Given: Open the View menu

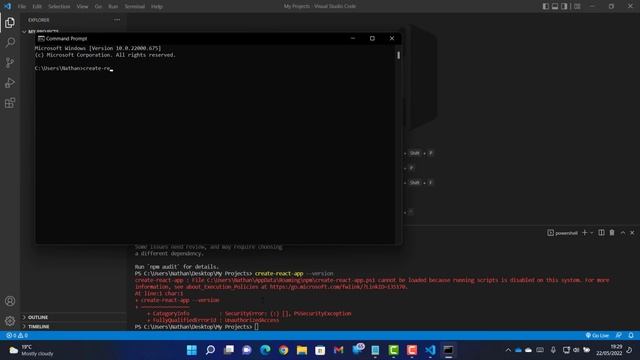Looking at the screenshot, I should tap(82, 7).
